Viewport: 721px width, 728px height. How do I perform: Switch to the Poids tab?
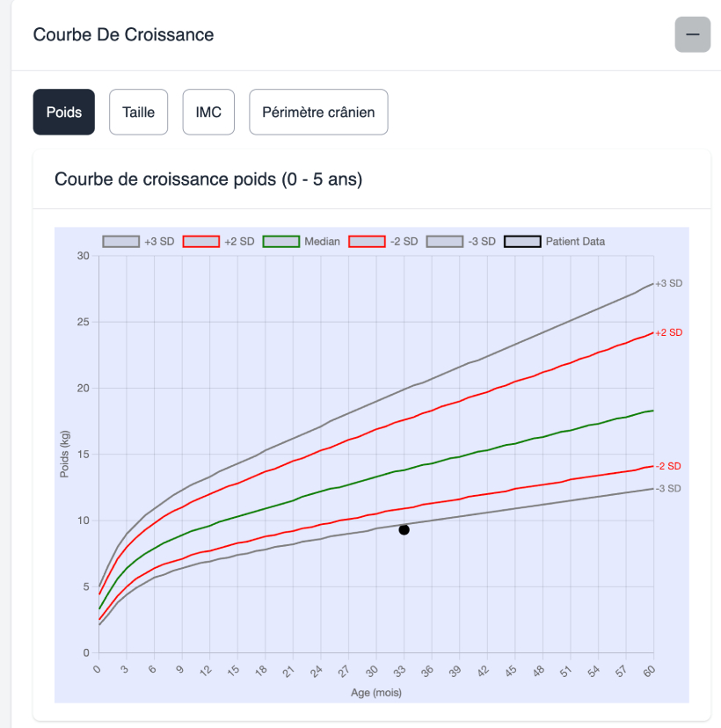pos(64,112)
